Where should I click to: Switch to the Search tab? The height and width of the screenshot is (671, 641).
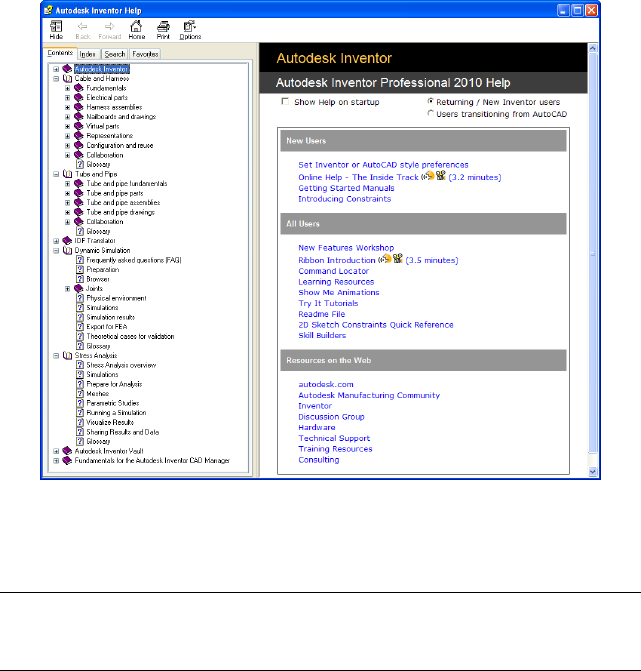point(115,54)
